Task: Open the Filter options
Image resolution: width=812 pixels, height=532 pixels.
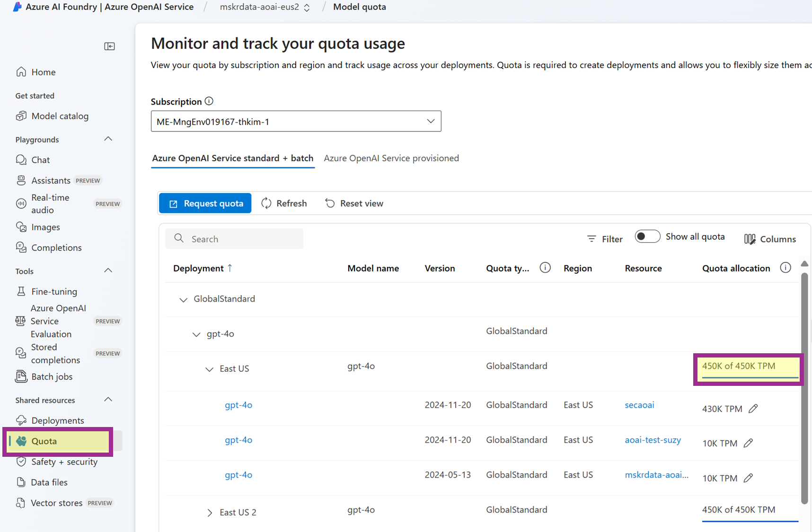Action: pos(605,239)
